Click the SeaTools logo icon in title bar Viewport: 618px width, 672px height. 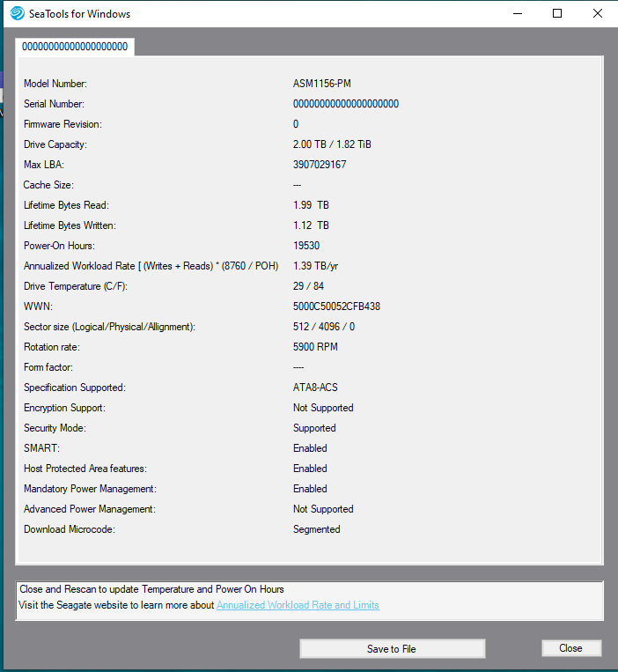pyautogui.click(x=18, y=13)
